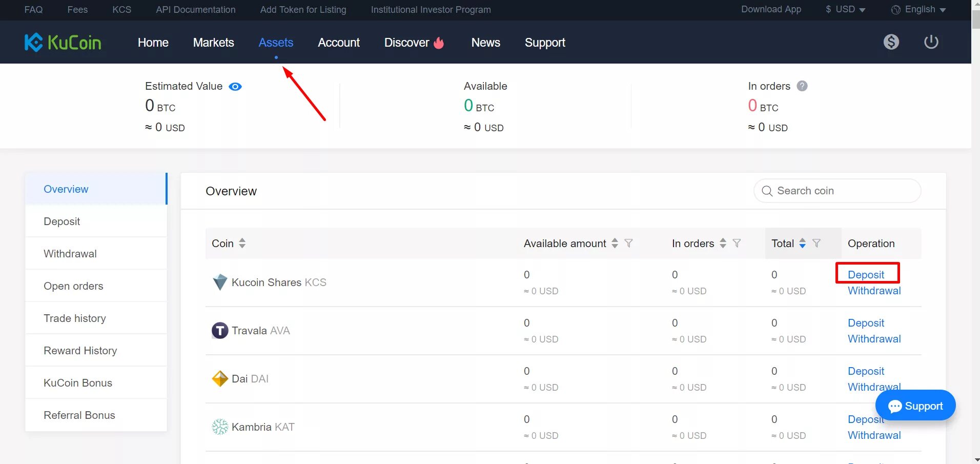
Task: Select KuCoin Bonus in the sidebar
Action: (96, 383)
